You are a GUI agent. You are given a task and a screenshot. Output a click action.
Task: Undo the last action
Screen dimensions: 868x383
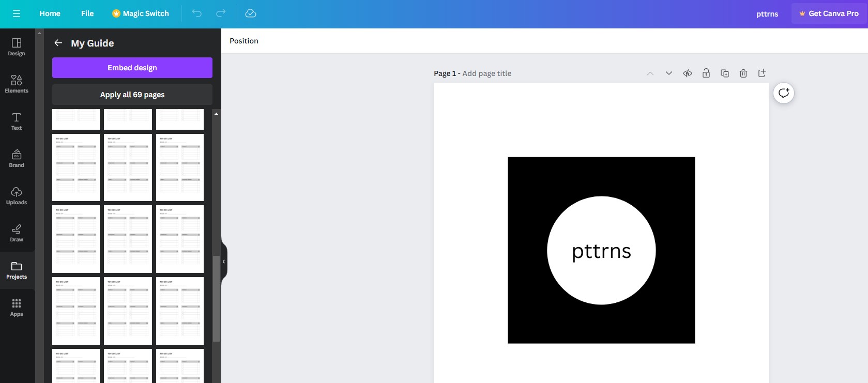click(197, 13)
